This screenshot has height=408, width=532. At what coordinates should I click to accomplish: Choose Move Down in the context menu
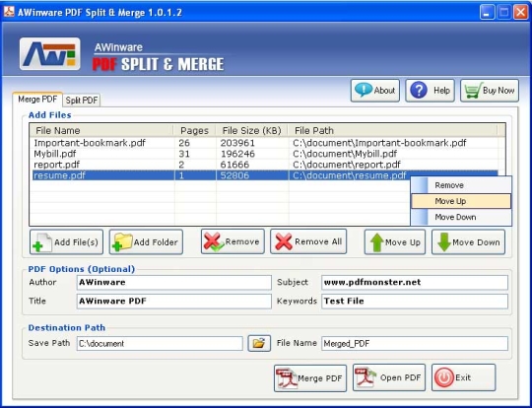tap(461, 217)
